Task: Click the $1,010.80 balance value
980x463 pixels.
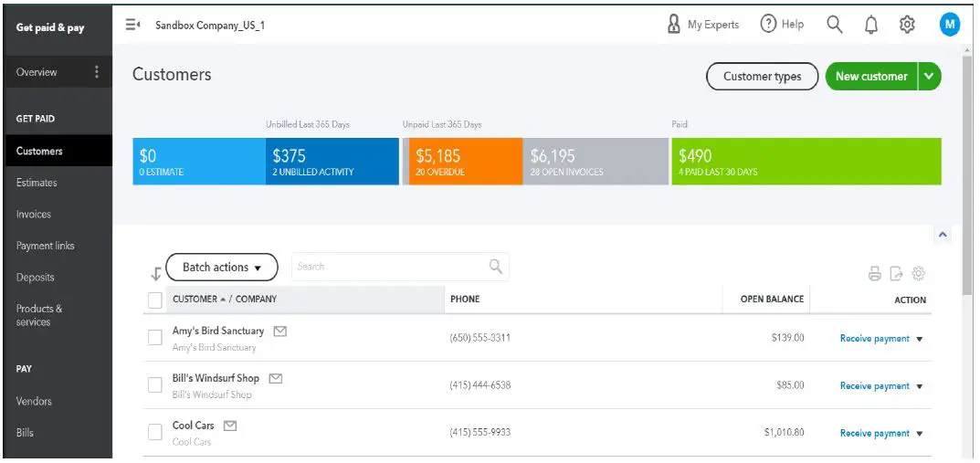Action: pos(784,432)
